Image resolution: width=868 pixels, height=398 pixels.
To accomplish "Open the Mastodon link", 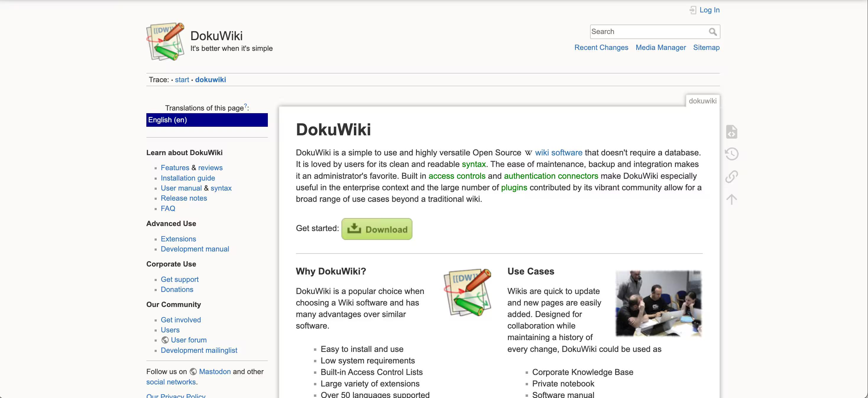I will (215, 372).
